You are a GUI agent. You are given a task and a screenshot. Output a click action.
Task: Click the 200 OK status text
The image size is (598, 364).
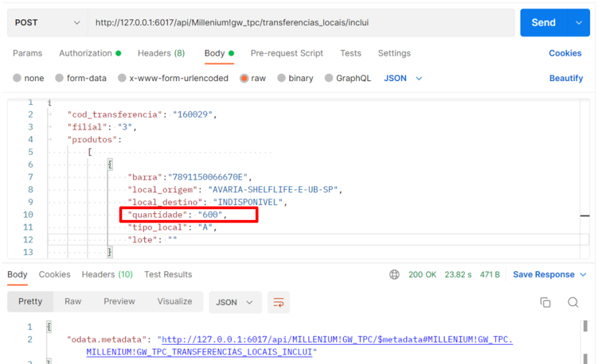pos(422,274)
